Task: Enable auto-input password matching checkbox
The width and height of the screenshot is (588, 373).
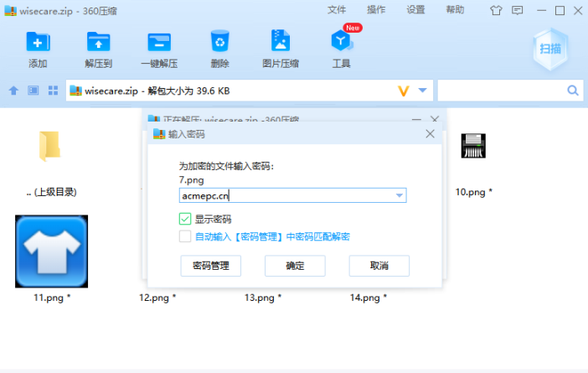Action: click(x=185, y=236)
